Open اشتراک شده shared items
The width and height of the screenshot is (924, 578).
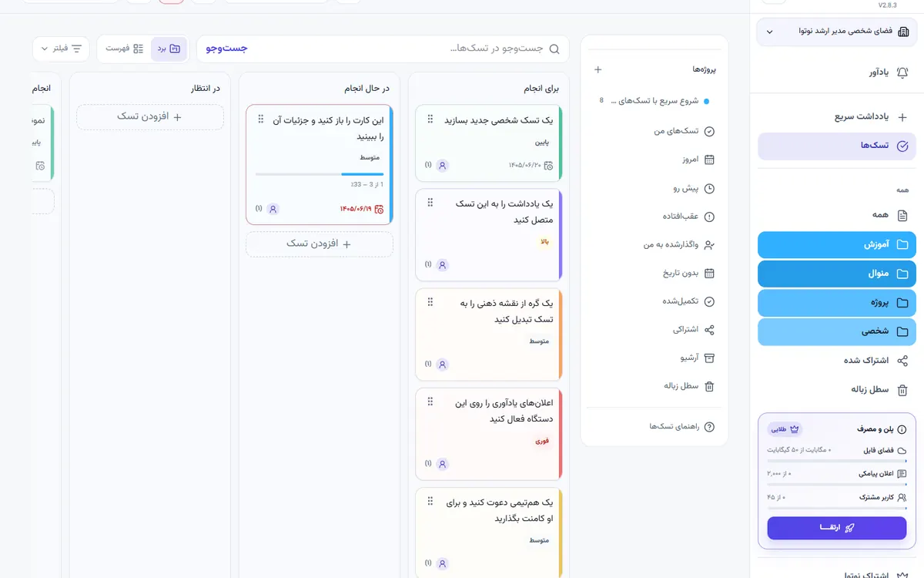coord(837,361)
